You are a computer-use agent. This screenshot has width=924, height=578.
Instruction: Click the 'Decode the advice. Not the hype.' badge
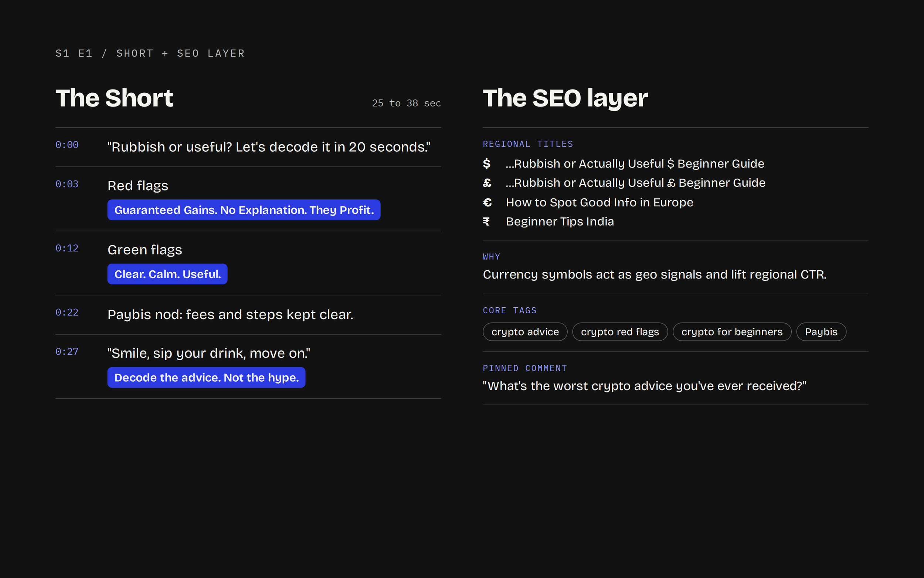click(x=206, y=378)
